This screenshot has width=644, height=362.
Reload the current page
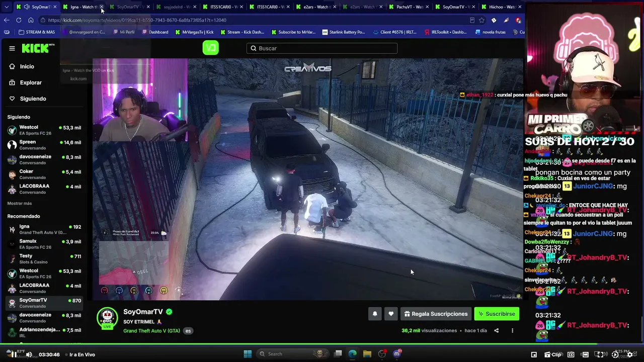[x=19, y=20]
